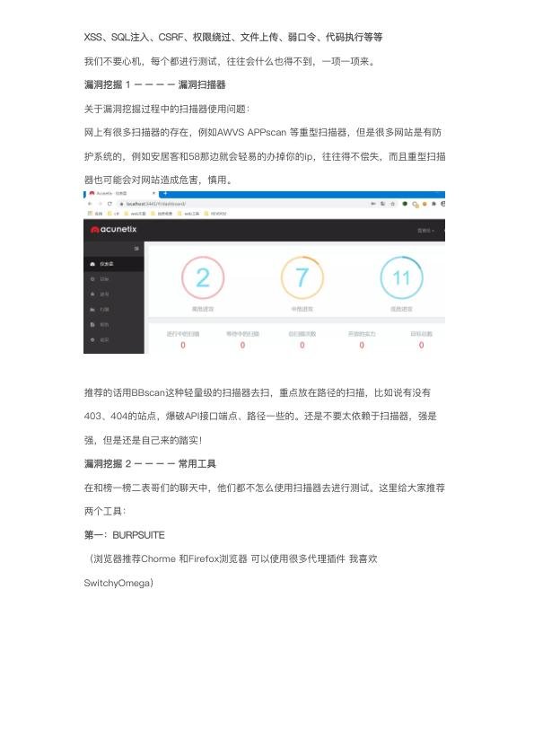Image resolution: width=534 pixels, height=756 pixels.
Task: Open a new browser tab with plus
Action: pyautogui.click(x=165, y=194)
